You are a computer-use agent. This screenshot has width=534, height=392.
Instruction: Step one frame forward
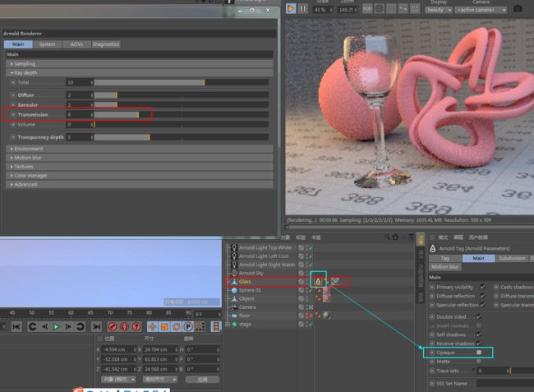coord(68,326)
